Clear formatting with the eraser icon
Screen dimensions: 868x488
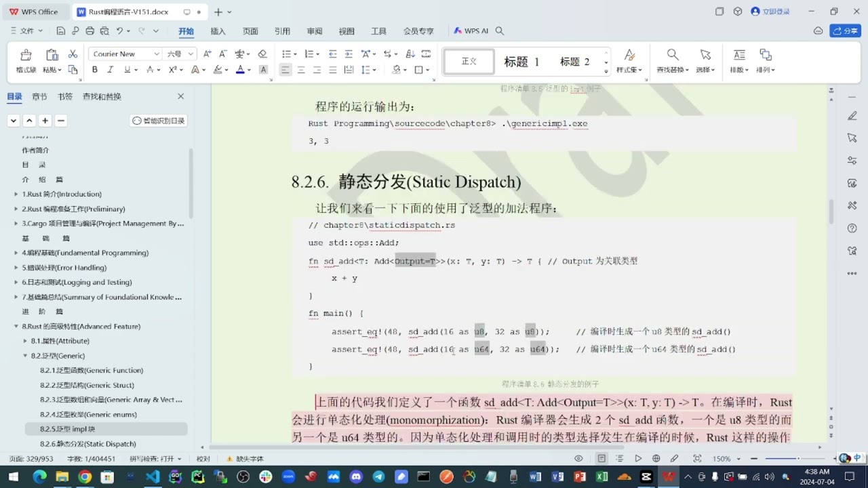click(x=262, y=54)
